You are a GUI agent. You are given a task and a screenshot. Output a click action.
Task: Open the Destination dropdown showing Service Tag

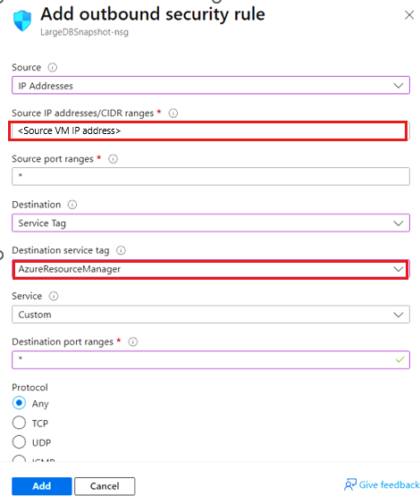click(211, 223)
